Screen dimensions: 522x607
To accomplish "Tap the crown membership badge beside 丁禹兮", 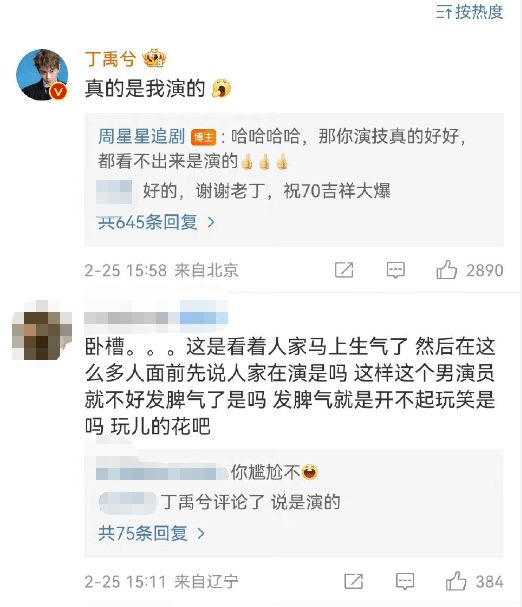I will (154, 59).
